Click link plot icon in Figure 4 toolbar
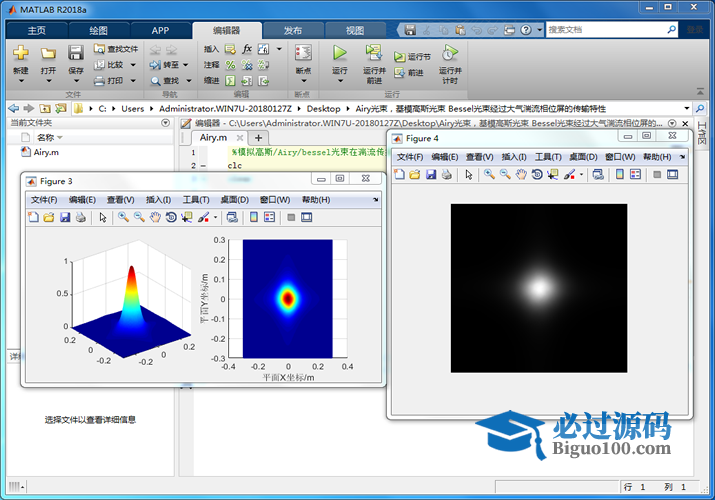Viewport: 715px width, 500px height. [598, 174]
